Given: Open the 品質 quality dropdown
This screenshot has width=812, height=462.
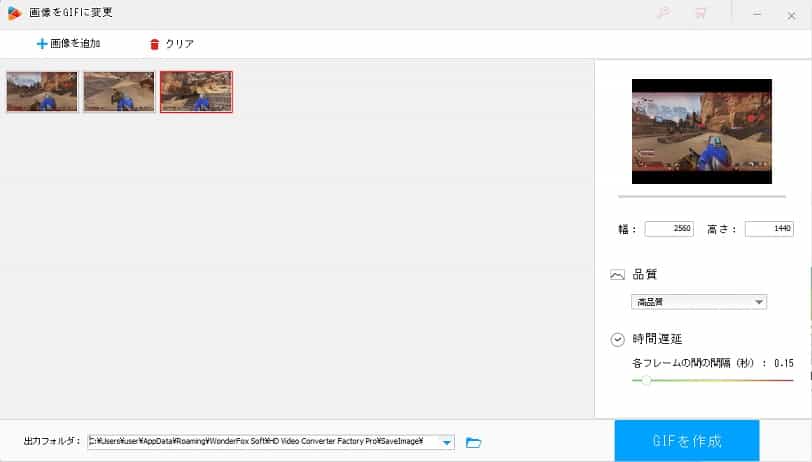Looking at the screenshot, I should pos(699,301).
